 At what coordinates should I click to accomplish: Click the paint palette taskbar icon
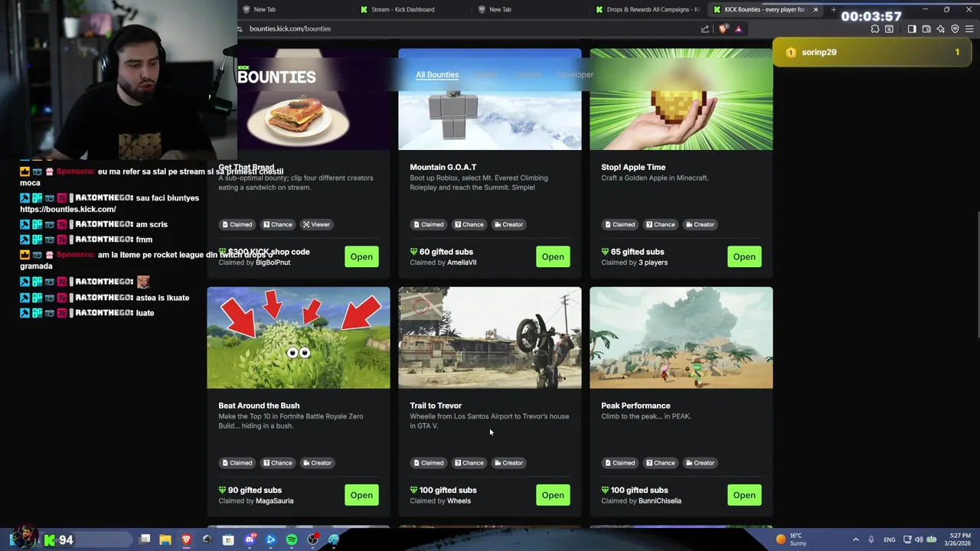tap(334, 540)
